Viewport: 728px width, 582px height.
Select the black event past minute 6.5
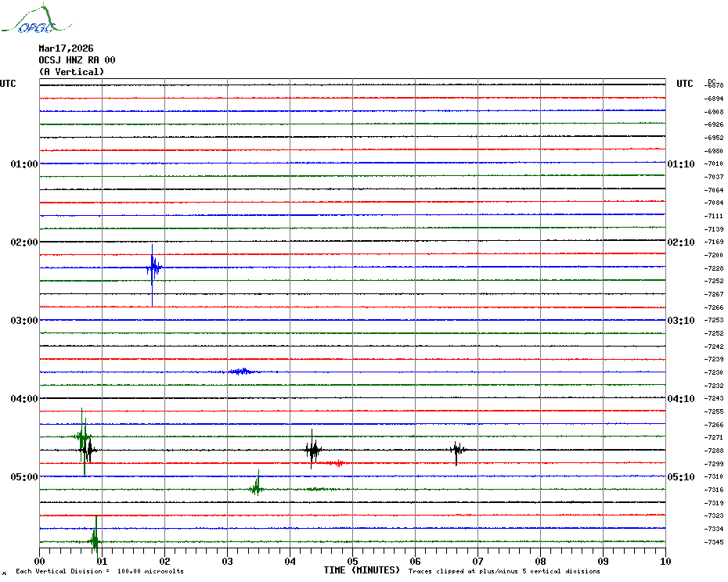457,450
